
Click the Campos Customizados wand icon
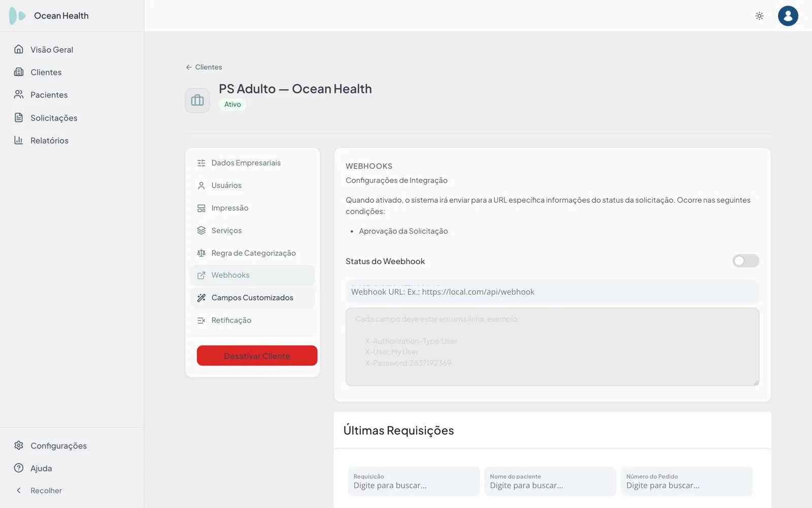pyautogui.click(x=201, y=298)
